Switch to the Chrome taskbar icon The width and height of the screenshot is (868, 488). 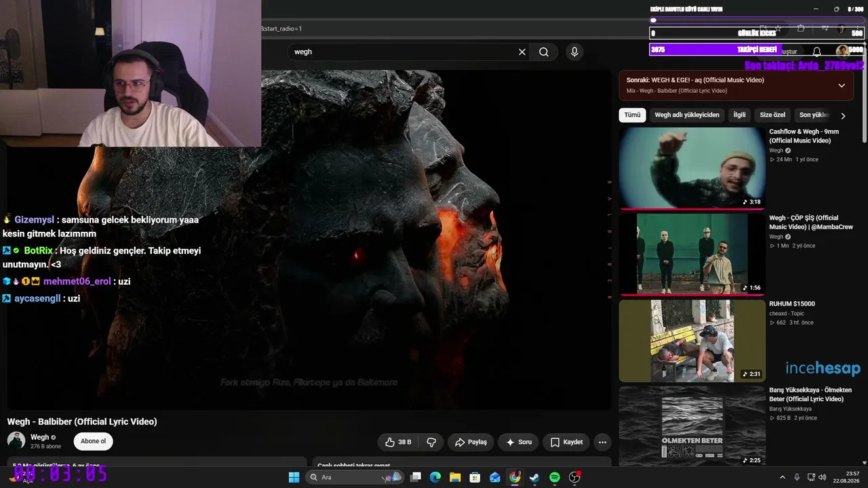coord(515,477)
